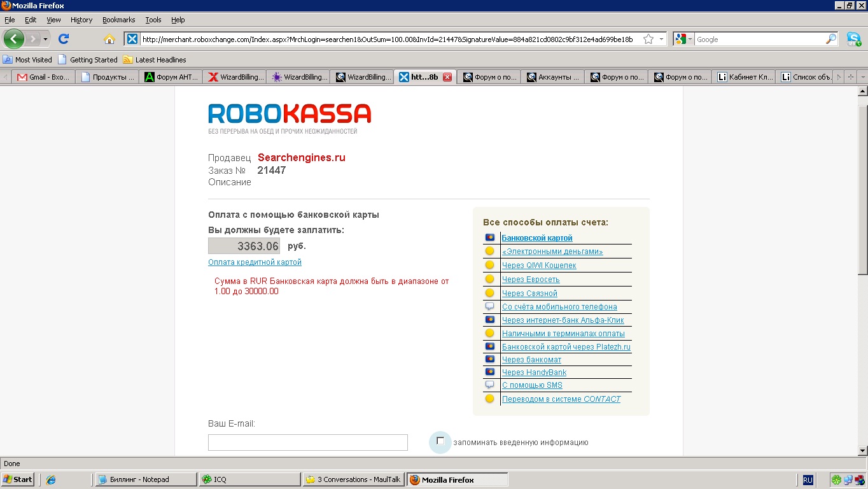Image resolution: width=868 pixels, height=489 pixels.
Task: Open a new tab with plus button
Action: tap(851, 77)
